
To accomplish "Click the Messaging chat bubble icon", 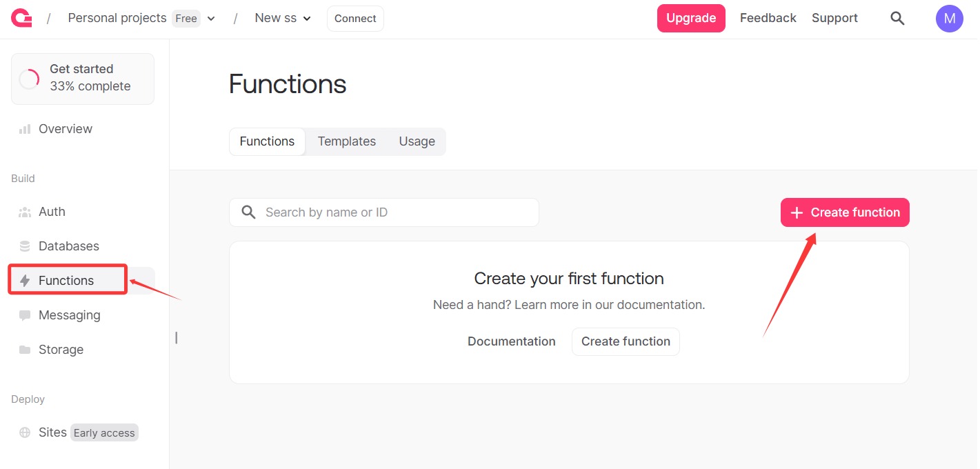I will point(25,315).
